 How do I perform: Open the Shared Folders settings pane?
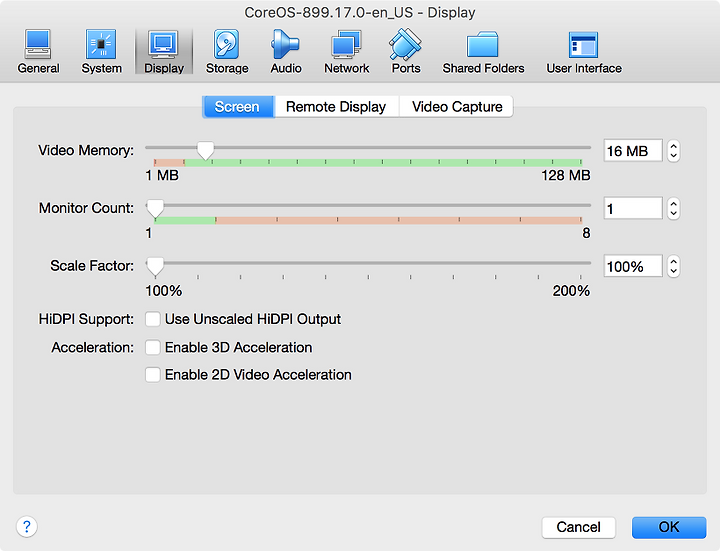point(483,52)
